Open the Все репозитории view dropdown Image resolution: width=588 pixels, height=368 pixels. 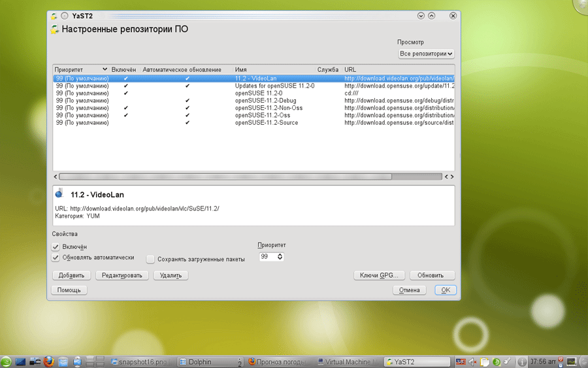tap(426, 54)
